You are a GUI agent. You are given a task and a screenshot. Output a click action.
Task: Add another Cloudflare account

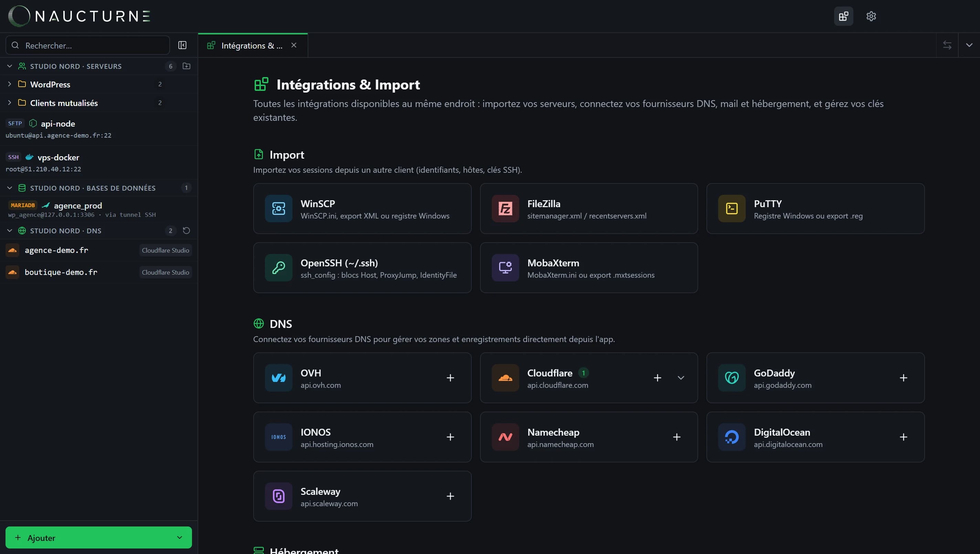click(x=657, y=378)
